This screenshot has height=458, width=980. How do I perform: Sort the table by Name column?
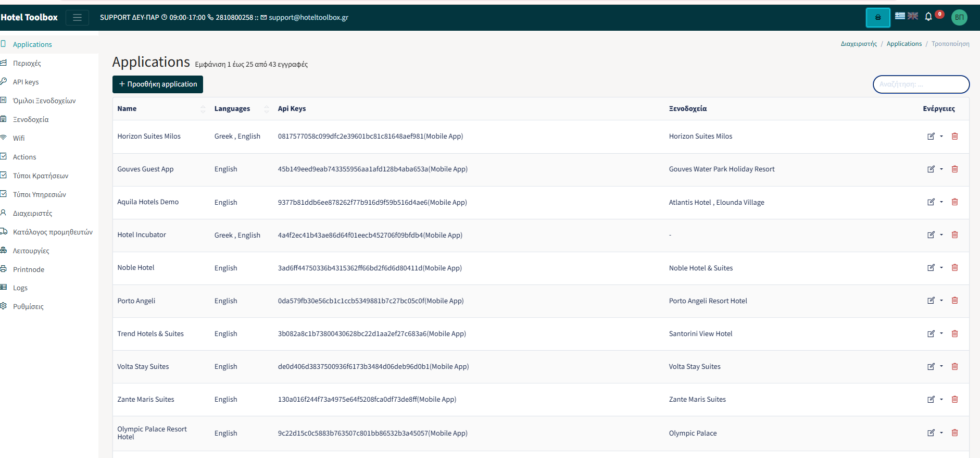pyautogui.click(x=161, y=108)
